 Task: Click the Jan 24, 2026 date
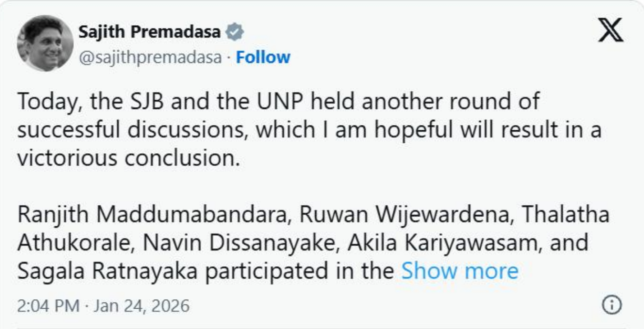[142, 306]
